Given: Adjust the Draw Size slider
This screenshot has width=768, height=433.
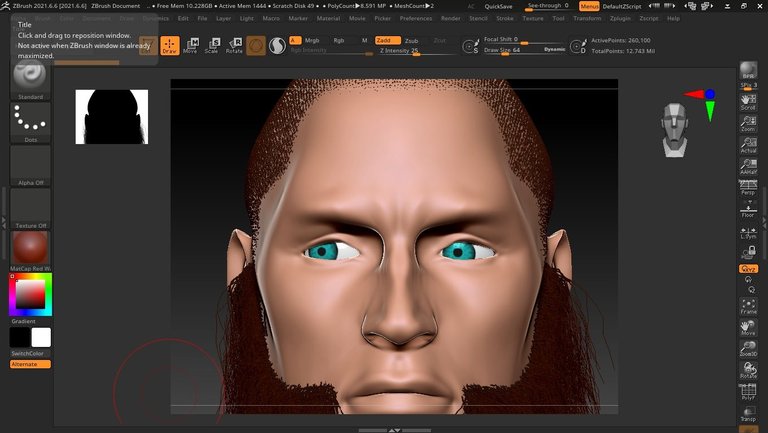Looking at the screenshot, I should [x=524, y=50].
